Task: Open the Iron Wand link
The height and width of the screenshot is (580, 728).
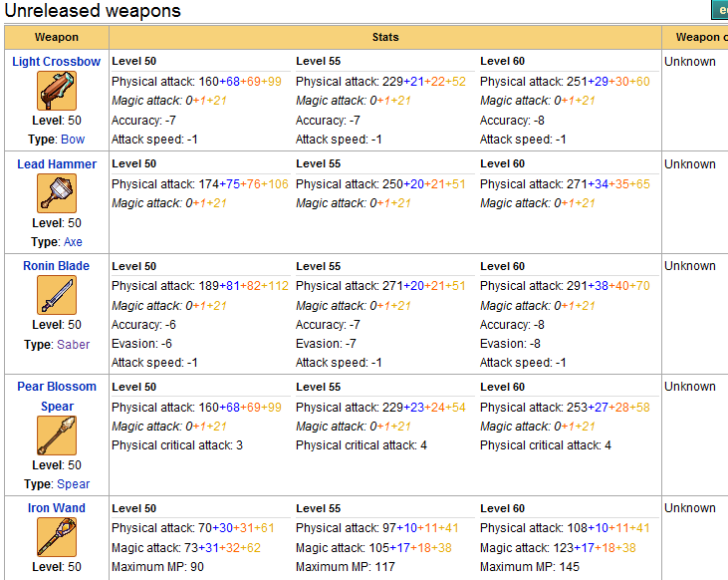Action: tap(57, 508)
